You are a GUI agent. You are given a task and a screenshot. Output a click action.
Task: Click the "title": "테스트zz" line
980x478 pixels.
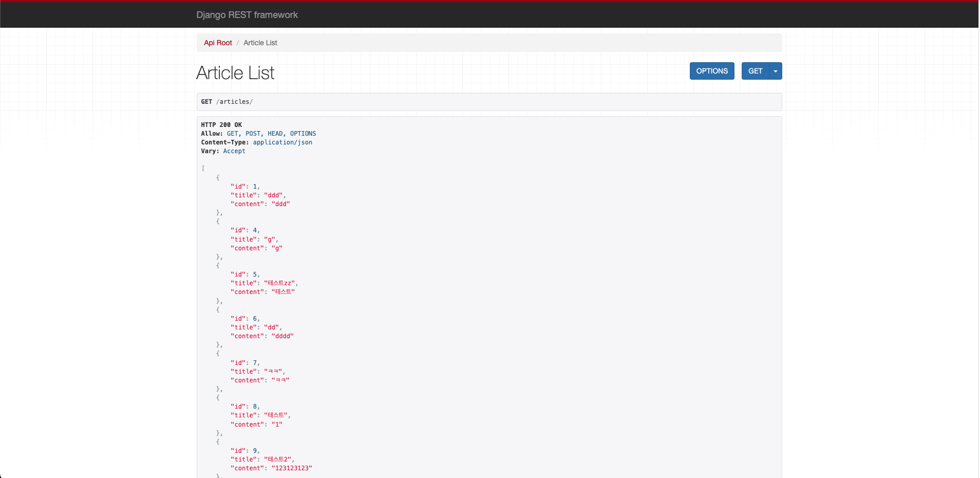click(265, 283)
